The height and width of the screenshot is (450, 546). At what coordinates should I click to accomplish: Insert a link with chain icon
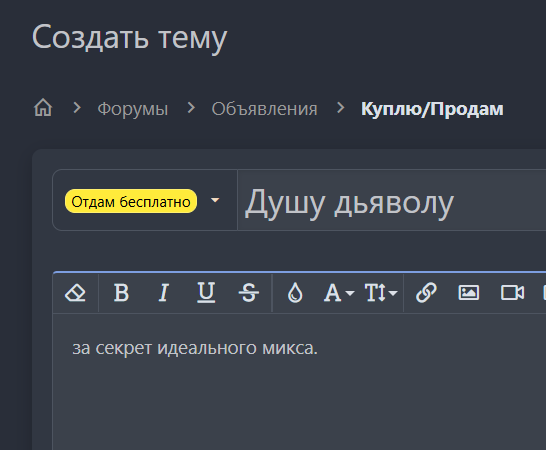pyautogui.click(x=426, y=293)
